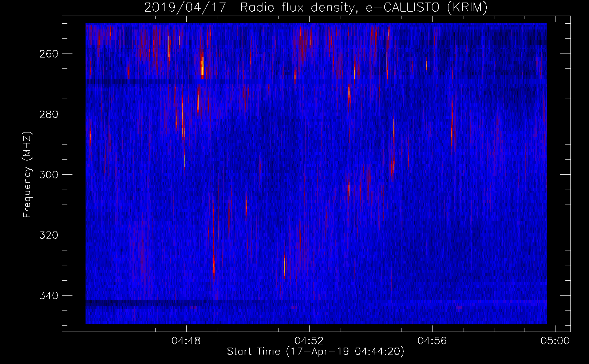Select the 'Frequency (MHZ)' axis label
The image size is (589, 364).
pyautogui.click(x=27, y=174)
